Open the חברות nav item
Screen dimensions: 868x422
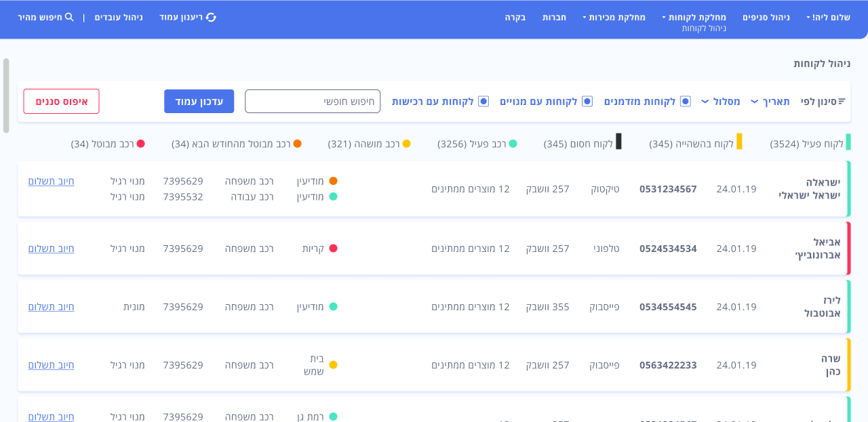point(554,17)
